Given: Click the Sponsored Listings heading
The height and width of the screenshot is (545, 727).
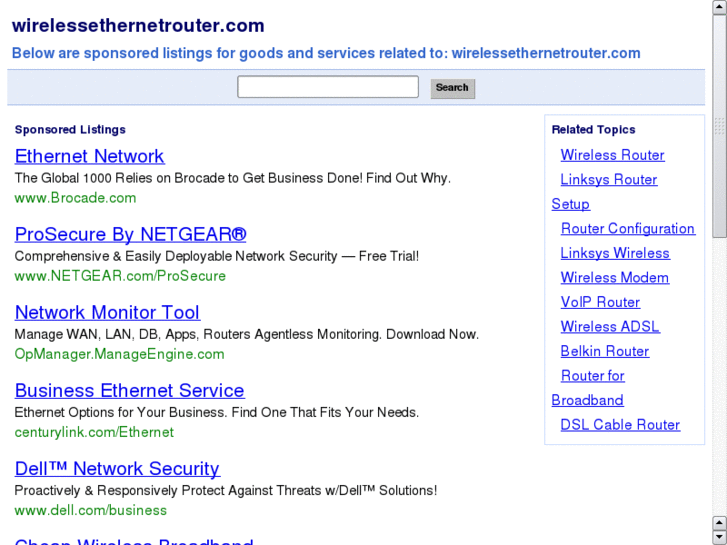Looking at the screenshot, I should tap(70, 130).
